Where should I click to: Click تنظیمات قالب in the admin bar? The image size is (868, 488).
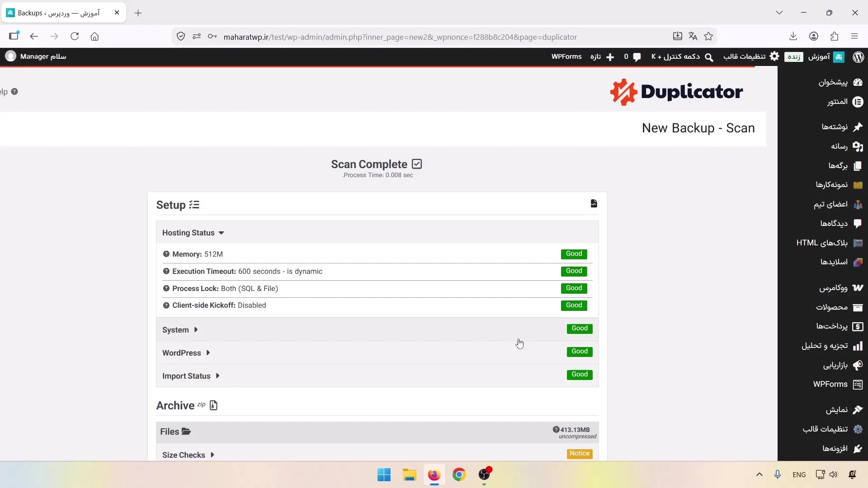tap(751, 56)
